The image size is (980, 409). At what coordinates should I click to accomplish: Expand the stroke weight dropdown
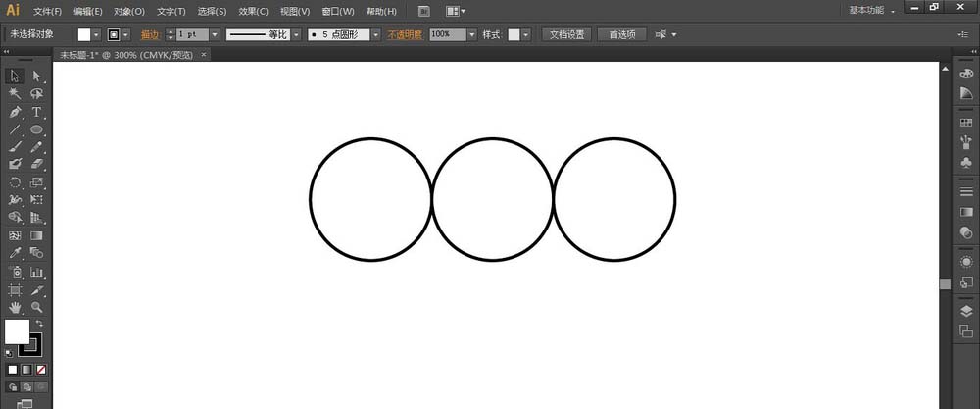214,34
